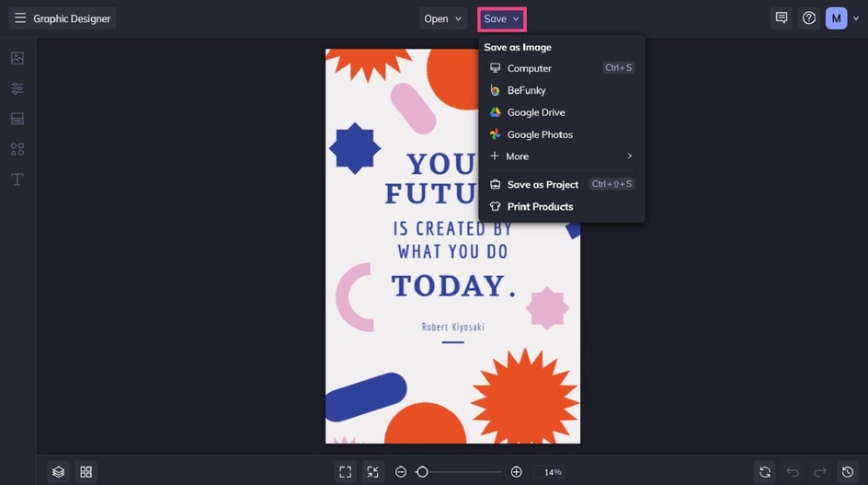Screen dimensions: 868x485
Task: Save image to Google Photos
Action: click(x=561, y=134)
